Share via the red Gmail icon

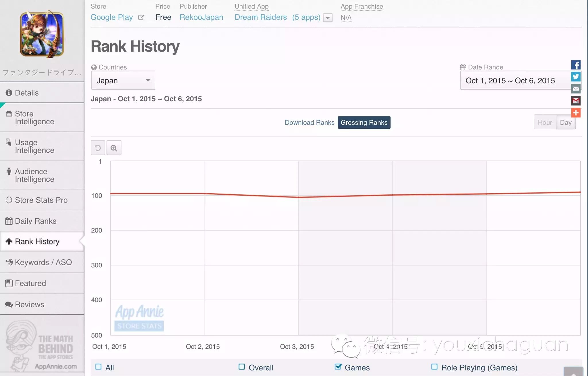(x=576, y=101)
